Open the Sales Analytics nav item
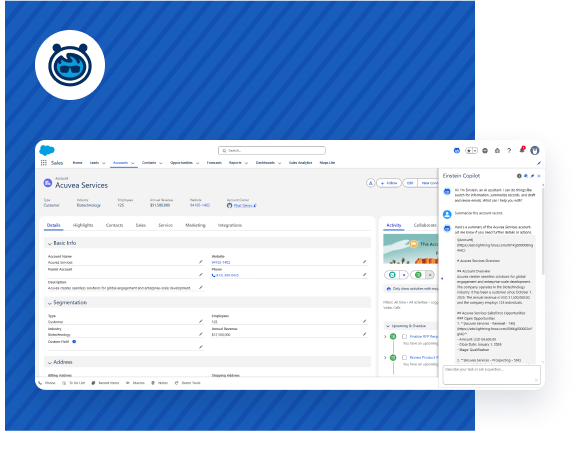Image resolution: width=580 pixels, height=470 pixels. [x=300, y=163]
